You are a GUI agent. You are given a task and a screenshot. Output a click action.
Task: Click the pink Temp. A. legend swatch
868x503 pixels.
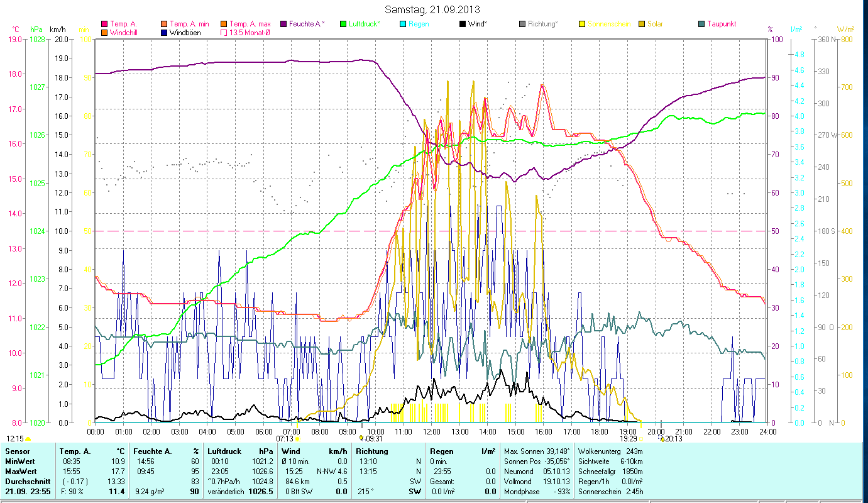[104, 25]
